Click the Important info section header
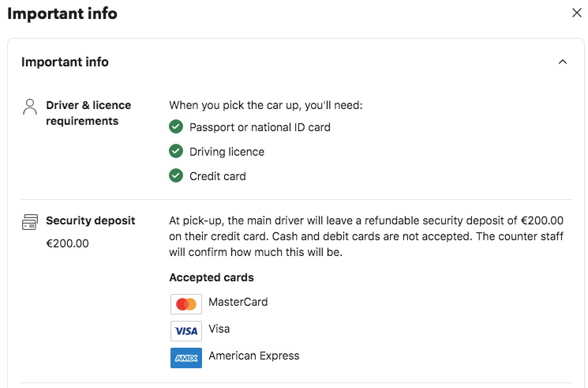The width and height of the screenshot is (588, 388). pyautogui.click(x=66, y=62)
